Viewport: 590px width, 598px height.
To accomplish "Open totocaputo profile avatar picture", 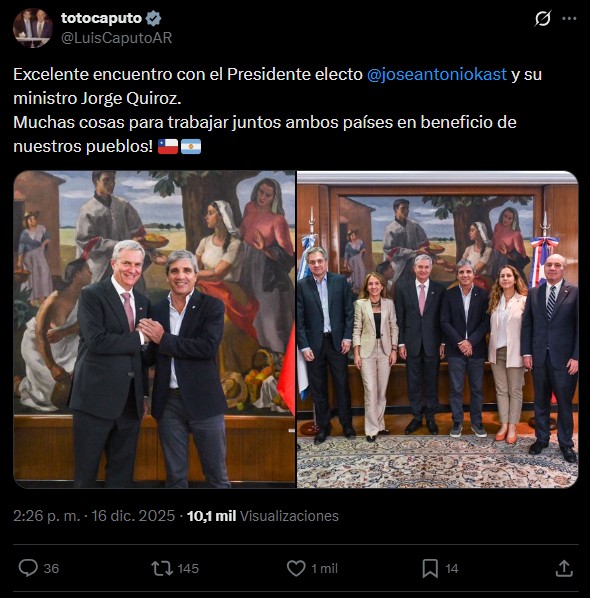I will 33,28.
